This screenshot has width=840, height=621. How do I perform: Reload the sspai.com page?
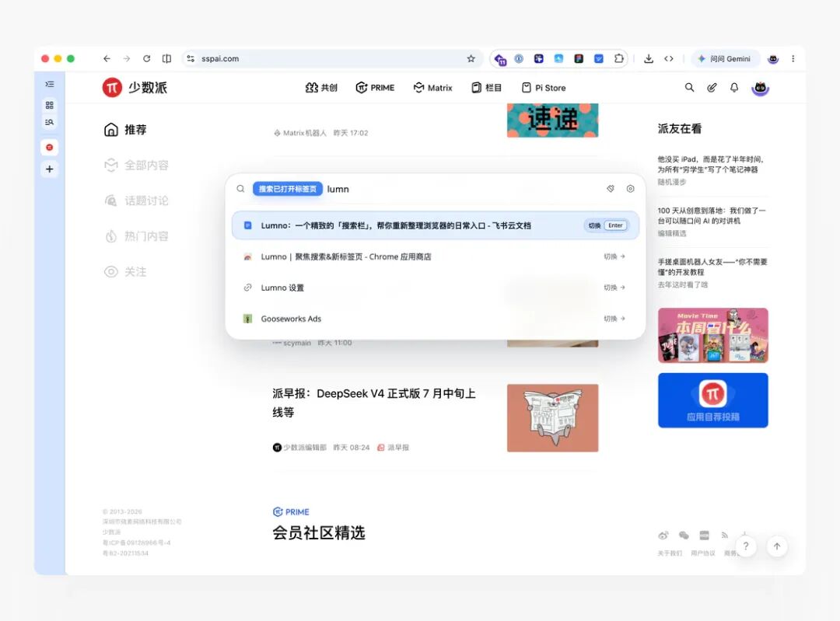click(147, 59)
